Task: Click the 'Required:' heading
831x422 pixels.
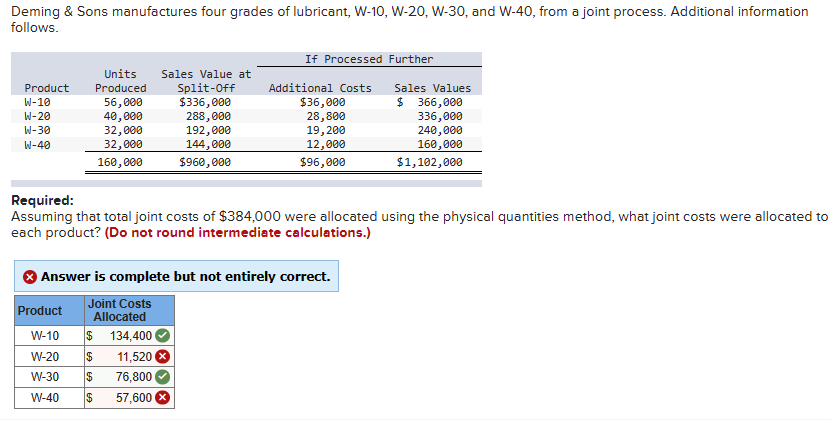Action: [x=42, y=200]
